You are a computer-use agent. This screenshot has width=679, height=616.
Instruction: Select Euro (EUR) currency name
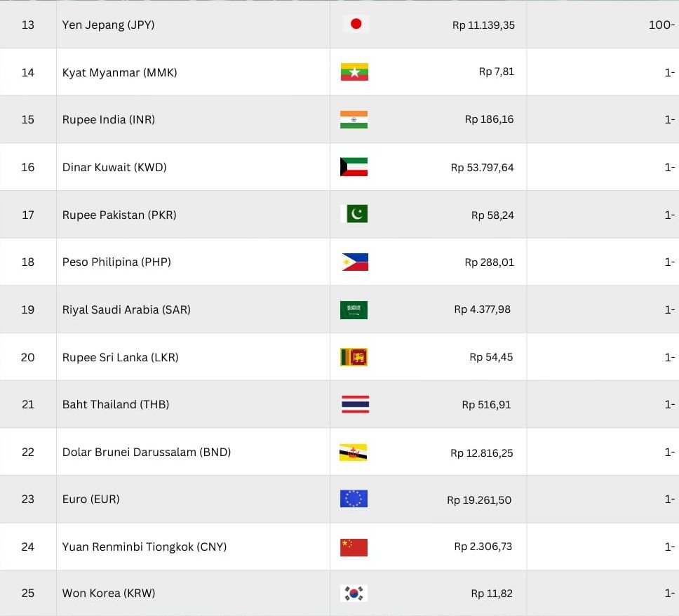click(91, 499)
